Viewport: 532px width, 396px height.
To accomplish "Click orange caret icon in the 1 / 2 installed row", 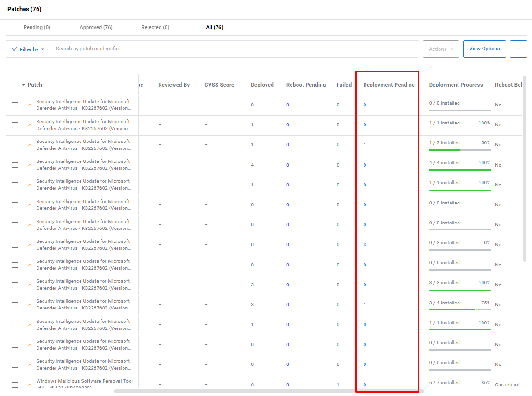I will coord(30,145).
